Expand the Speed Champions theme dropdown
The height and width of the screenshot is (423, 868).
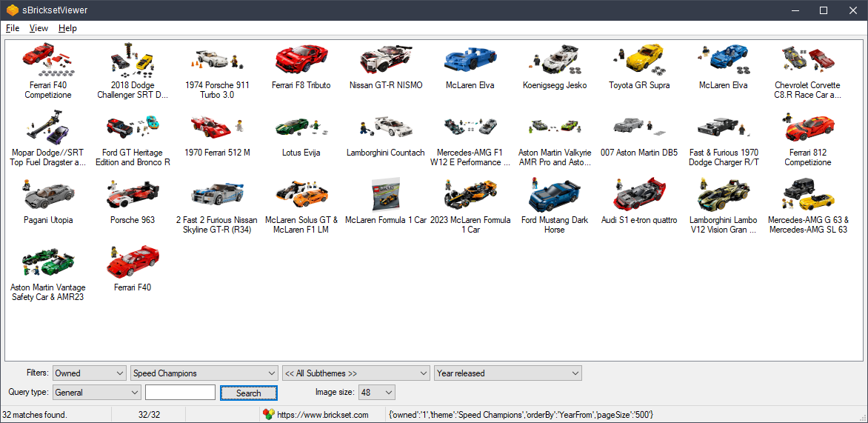point(204,373)
